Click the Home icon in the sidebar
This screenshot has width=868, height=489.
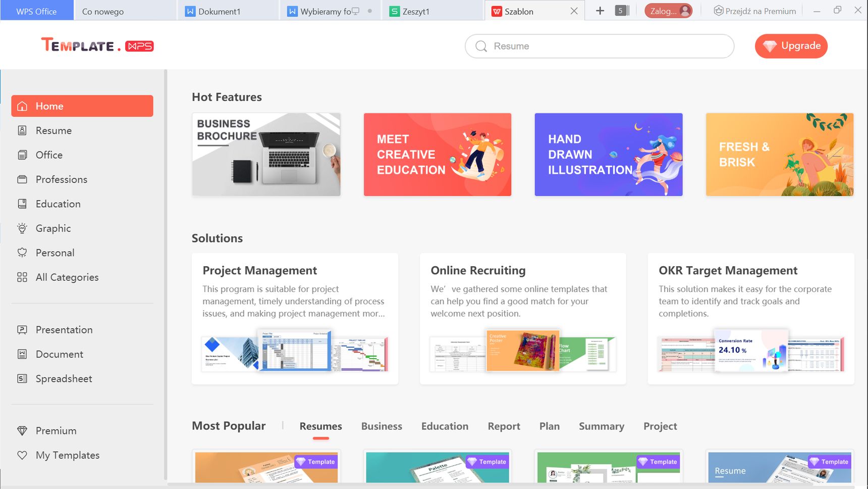click(22, 106)
